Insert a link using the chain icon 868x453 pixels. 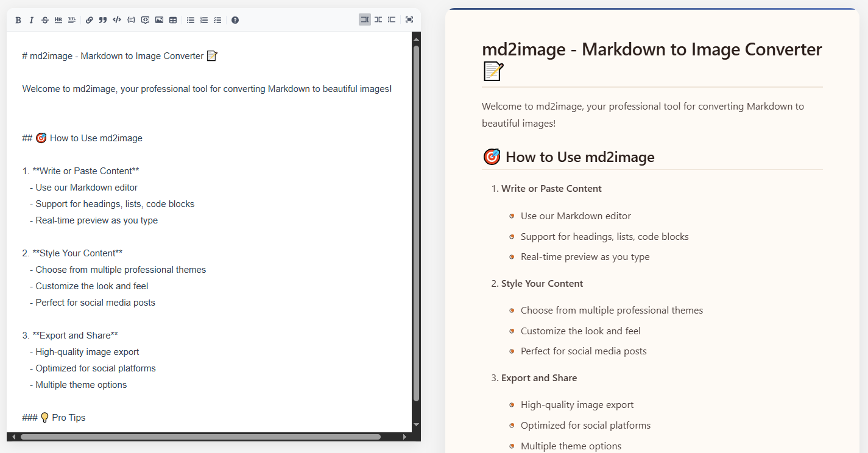coord(90,20)
